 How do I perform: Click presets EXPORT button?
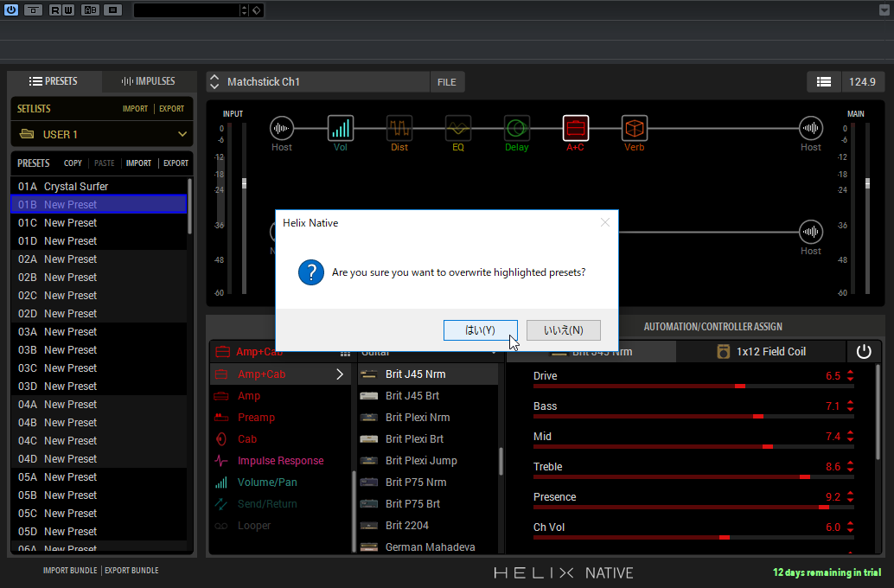[176, 163]
